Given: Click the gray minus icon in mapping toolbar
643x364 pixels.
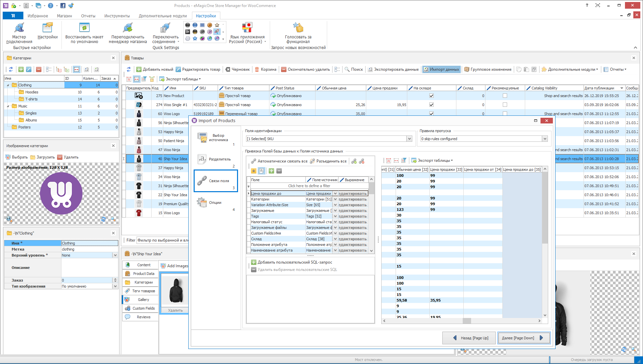Looking at the screenshot, I should tap(279, 171).
